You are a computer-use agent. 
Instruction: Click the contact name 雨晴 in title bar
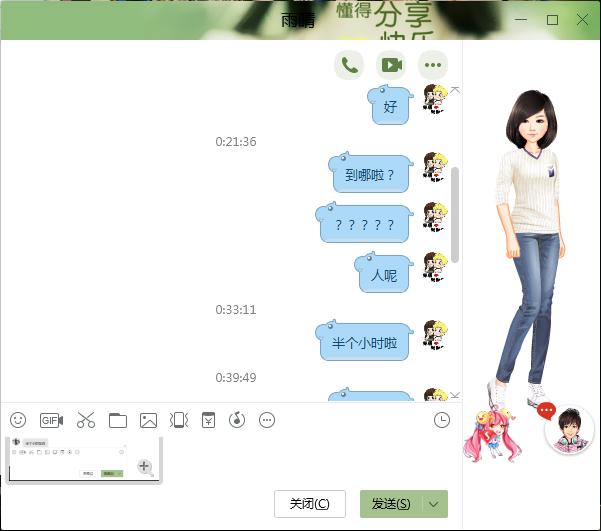tap(298, 20)
